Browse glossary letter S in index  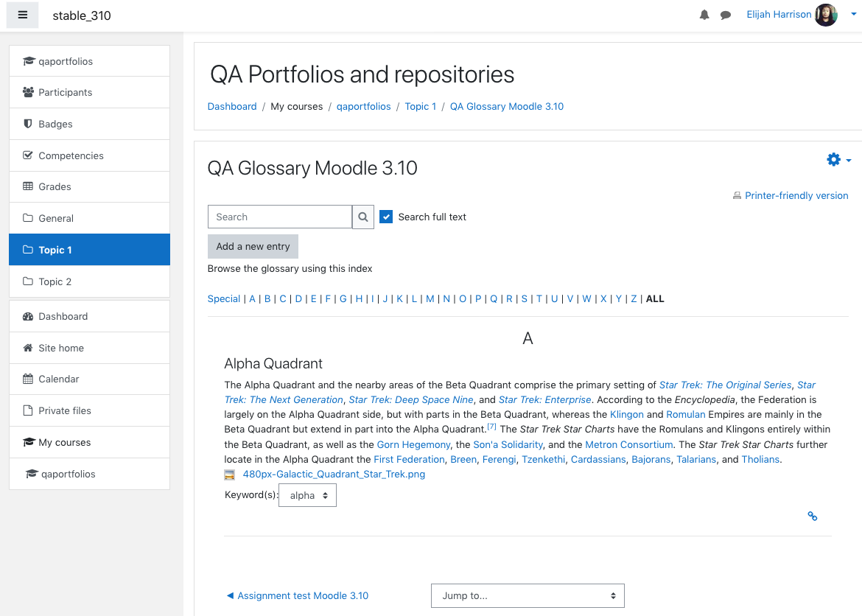click(525, 298)
